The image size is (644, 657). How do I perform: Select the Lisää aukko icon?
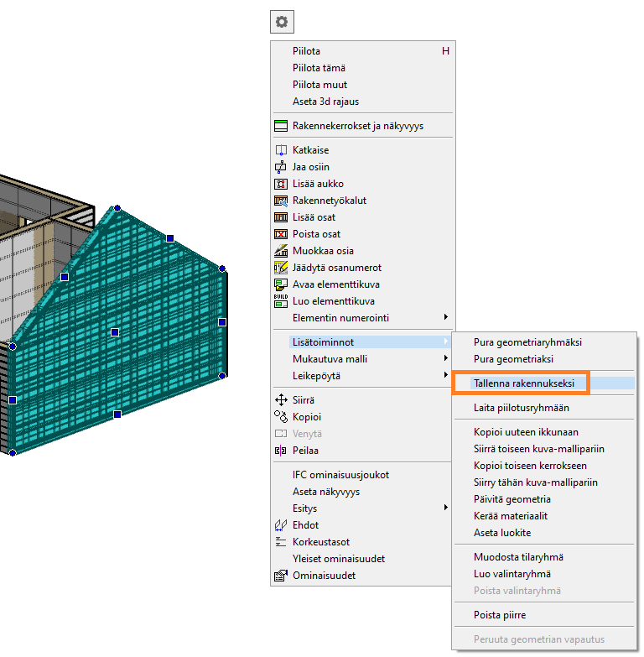281,184
